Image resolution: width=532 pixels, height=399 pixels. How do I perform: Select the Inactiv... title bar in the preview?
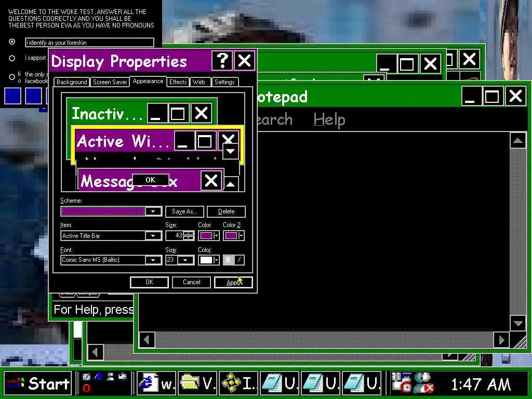point(108,113)
